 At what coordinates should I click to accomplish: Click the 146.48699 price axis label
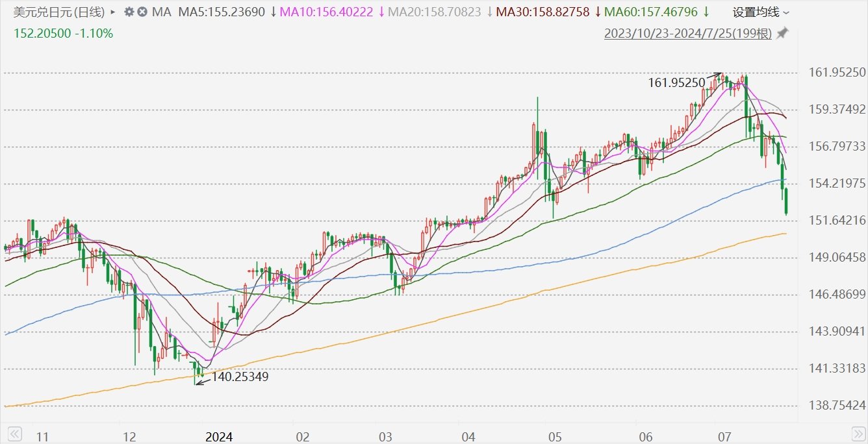coord(838,295)
